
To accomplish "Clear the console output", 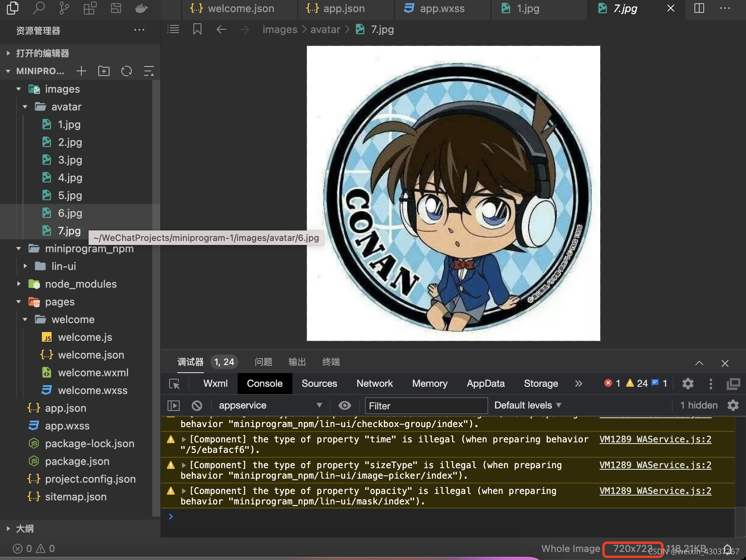I will click(197, 405).
